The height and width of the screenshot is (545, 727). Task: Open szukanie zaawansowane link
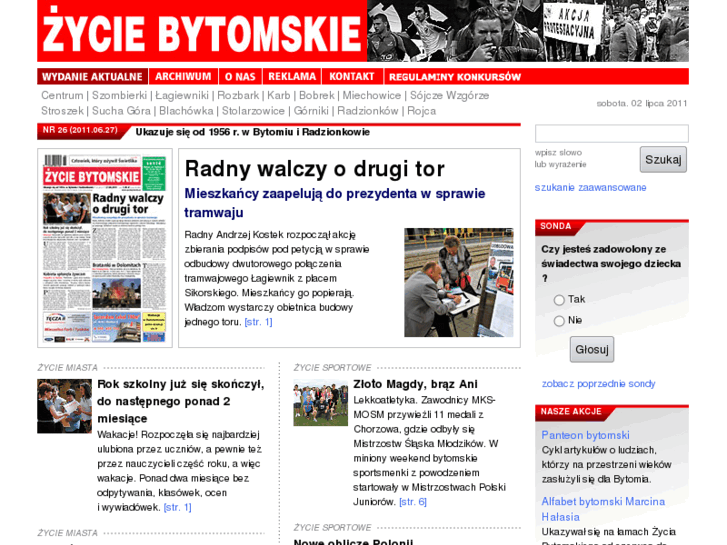point(590,187)
